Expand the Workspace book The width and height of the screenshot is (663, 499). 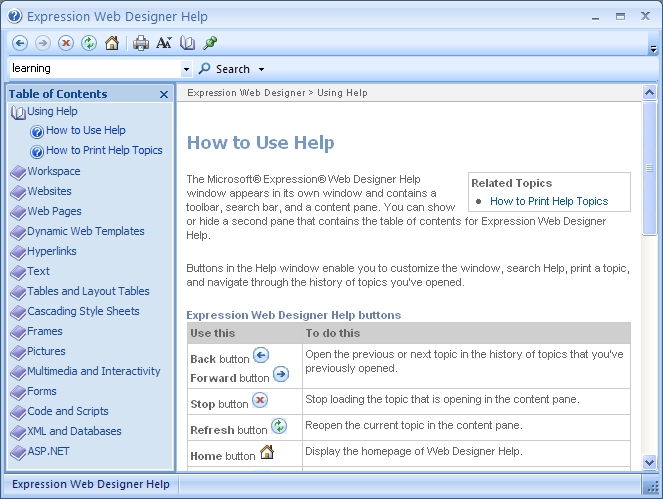click(54, 171)
